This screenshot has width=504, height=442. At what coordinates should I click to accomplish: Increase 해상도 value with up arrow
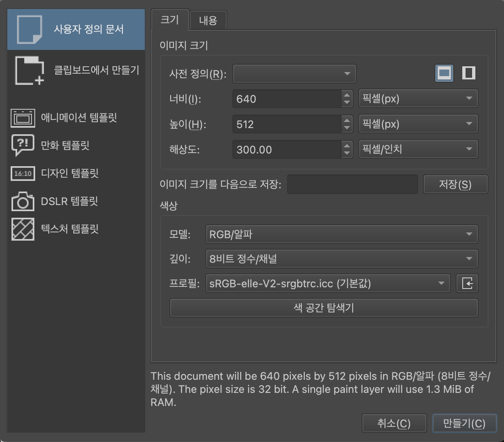tap(347, 145)
